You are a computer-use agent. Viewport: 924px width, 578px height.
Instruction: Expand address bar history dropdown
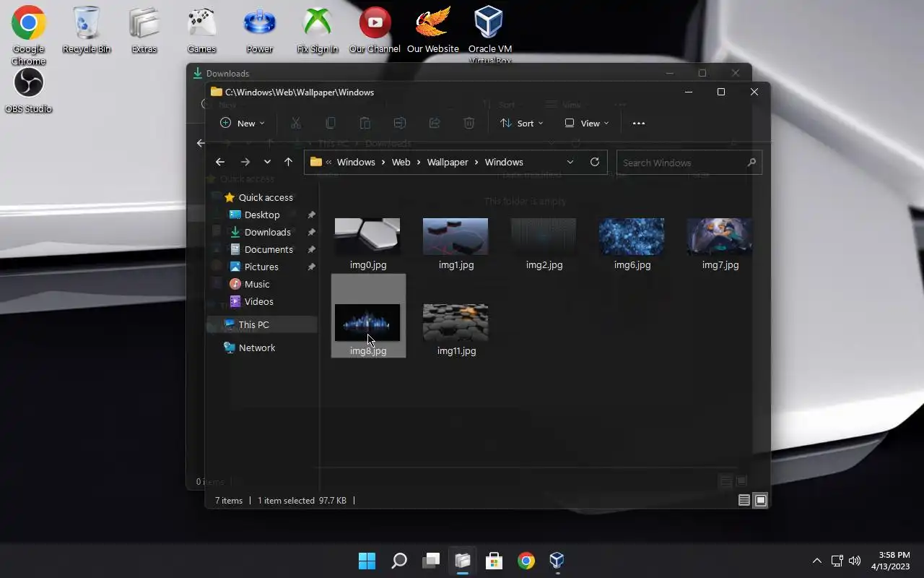[570, 162]
